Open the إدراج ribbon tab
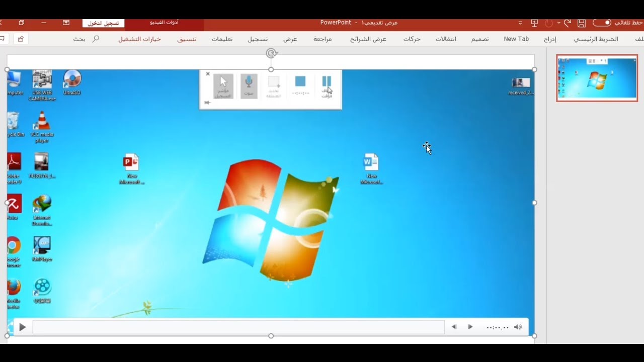The image size is (644, 362). coord(550,39)
